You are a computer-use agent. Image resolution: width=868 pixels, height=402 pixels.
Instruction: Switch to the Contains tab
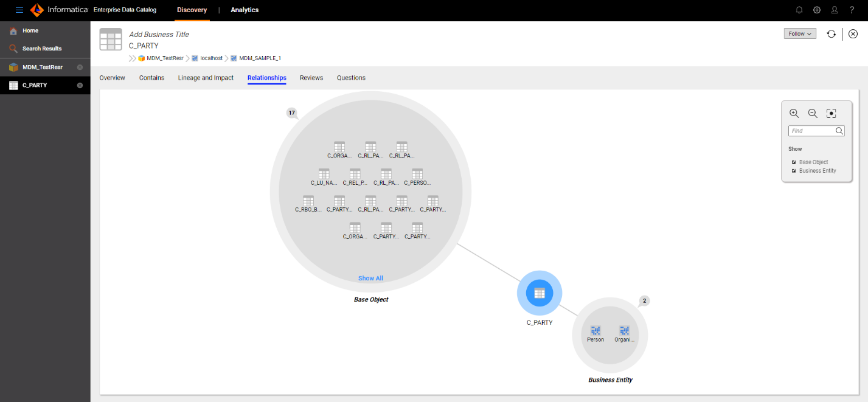pos(151,78)
